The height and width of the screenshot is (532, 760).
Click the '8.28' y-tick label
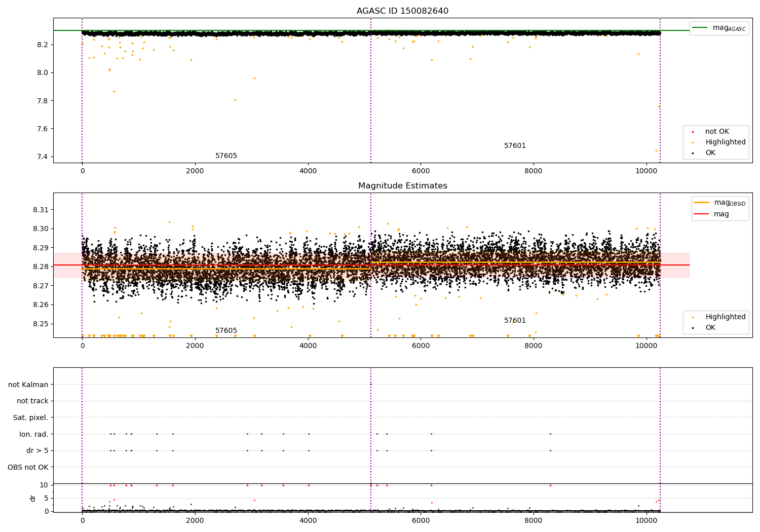coord(41,267)
